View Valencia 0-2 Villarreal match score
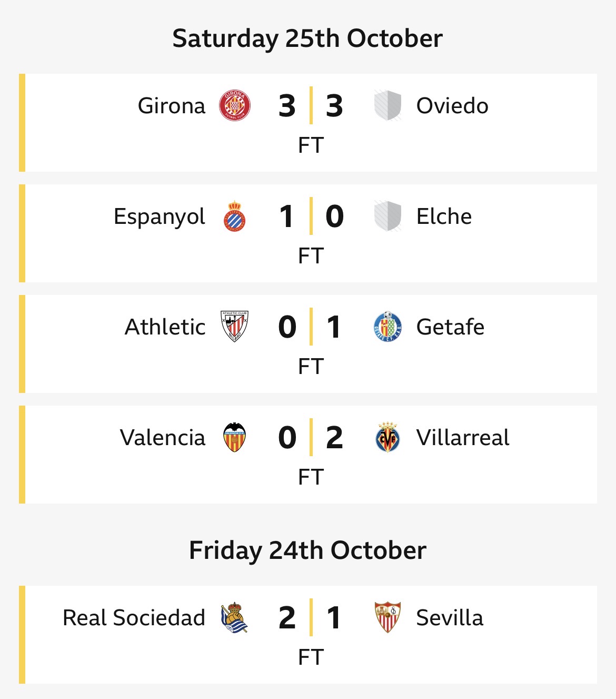The image size is (616, 699). tap(311, 438)
